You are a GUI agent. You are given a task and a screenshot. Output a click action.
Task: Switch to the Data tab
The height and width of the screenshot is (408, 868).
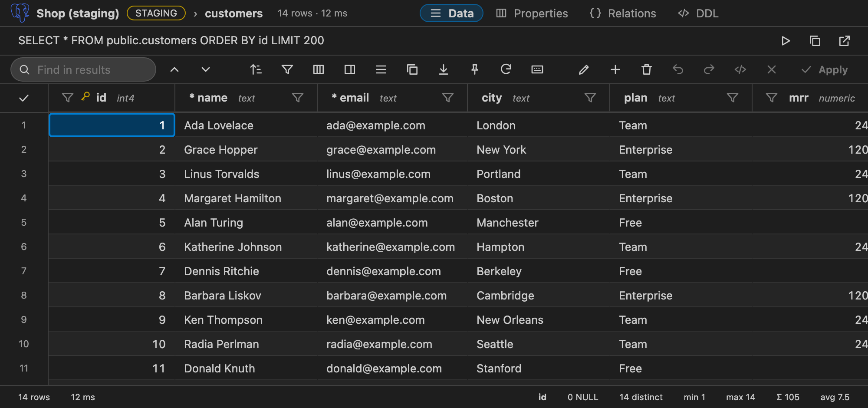click(x=452, y=13)
